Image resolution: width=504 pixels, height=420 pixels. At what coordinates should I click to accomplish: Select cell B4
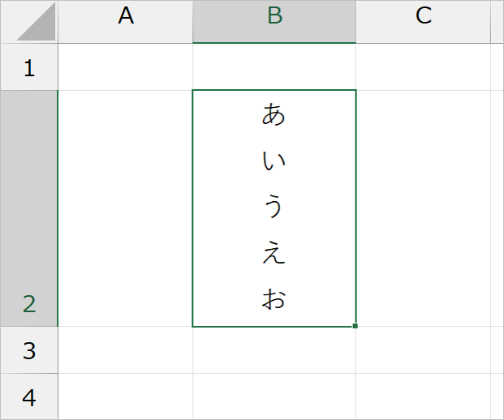[x=274, y=396]
